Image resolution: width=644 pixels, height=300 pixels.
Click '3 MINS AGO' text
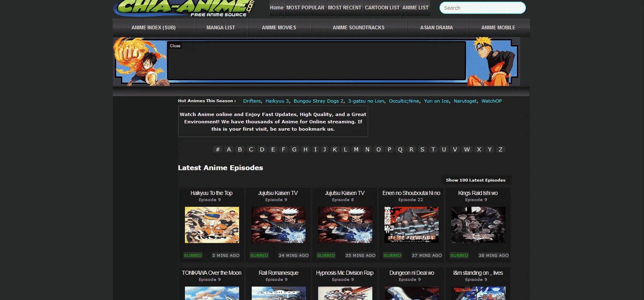(x=226, y=256)
